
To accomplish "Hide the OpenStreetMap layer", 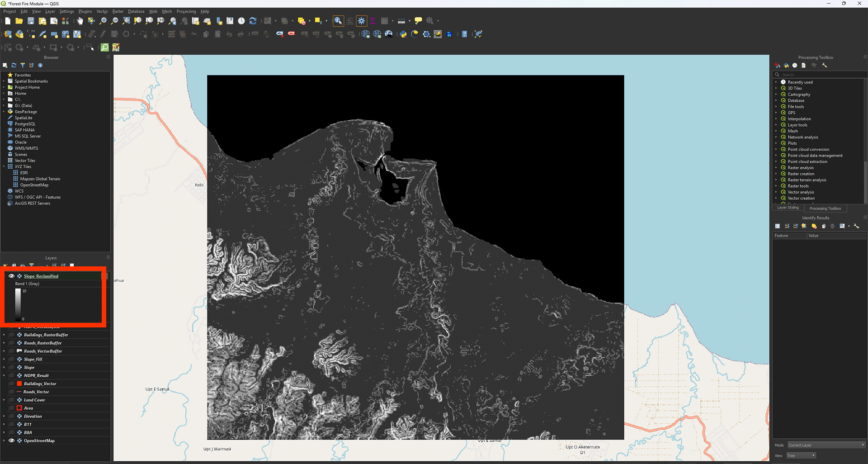I will click(12, 440).
